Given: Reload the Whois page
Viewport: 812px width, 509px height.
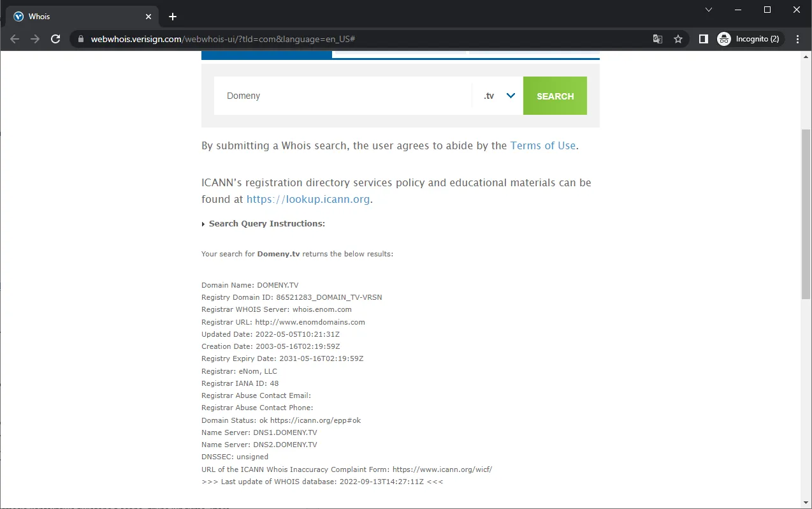Looking at the screenshot, I should click(x=55, y=39).
